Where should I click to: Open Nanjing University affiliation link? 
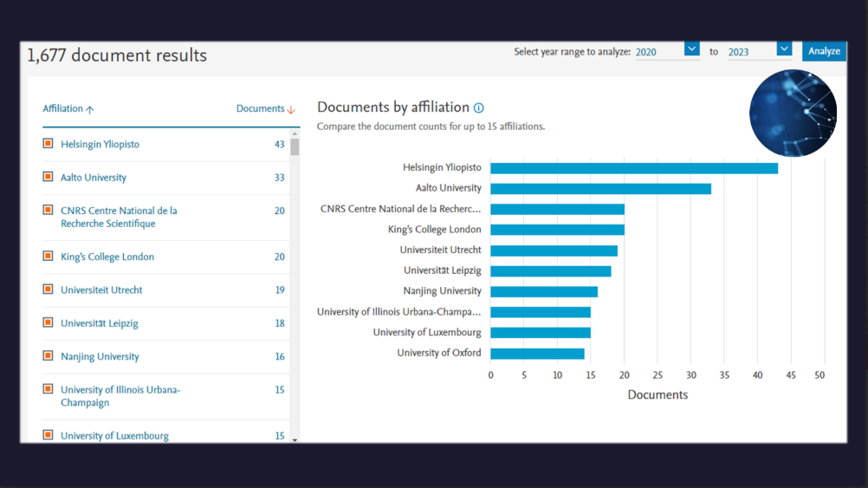coord(100,356)
